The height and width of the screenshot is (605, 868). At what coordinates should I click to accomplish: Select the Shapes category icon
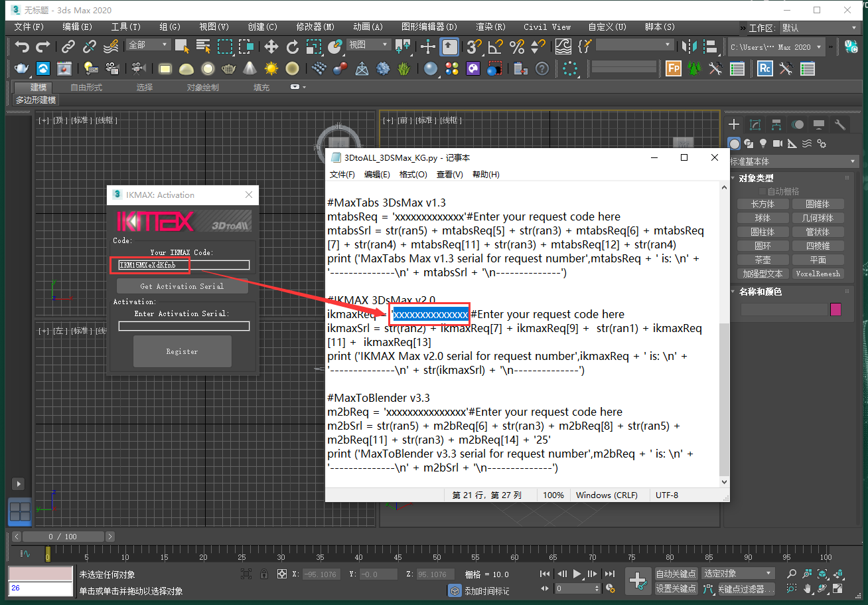[749, 143]
